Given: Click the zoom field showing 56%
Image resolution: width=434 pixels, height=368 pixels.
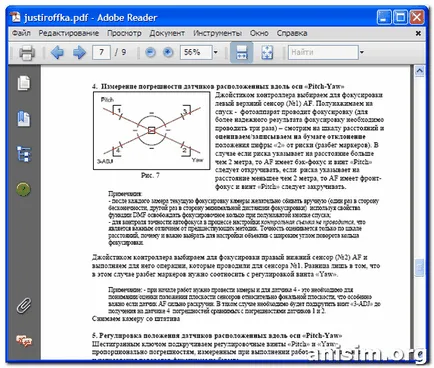Looking at the screenshot, I should pos(196,52).
